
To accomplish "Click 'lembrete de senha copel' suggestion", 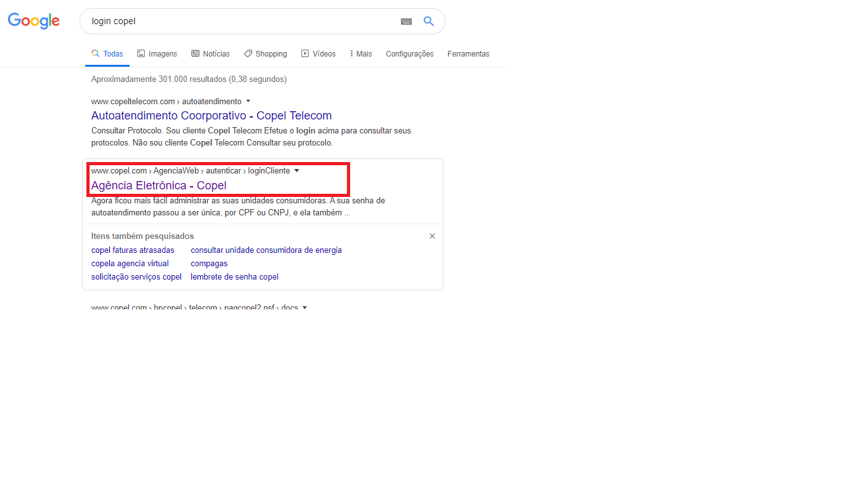I will pos(234,277).
